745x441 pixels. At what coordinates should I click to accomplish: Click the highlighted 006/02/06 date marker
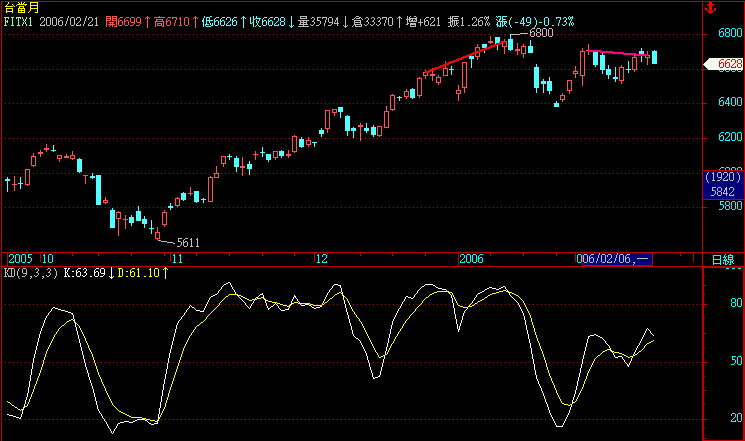coord(615,259)
